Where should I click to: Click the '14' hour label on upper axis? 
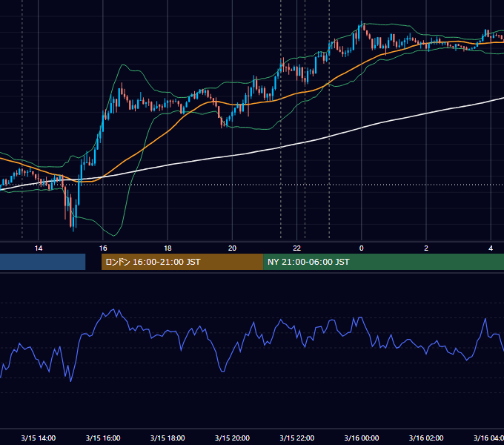[39, 248]
